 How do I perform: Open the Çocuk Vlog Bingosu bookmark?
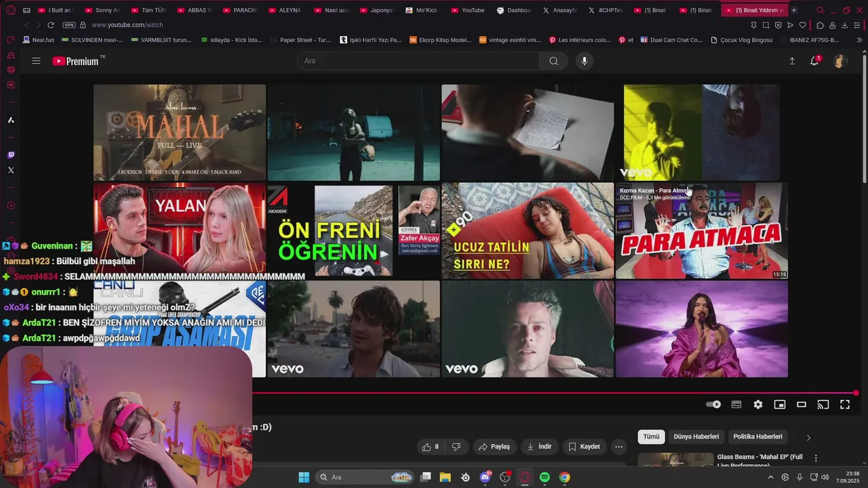(741, 40)
